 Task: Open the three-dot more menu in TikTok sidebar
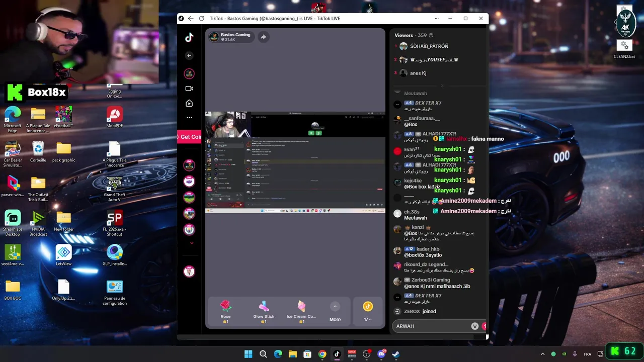coord(189,117)
